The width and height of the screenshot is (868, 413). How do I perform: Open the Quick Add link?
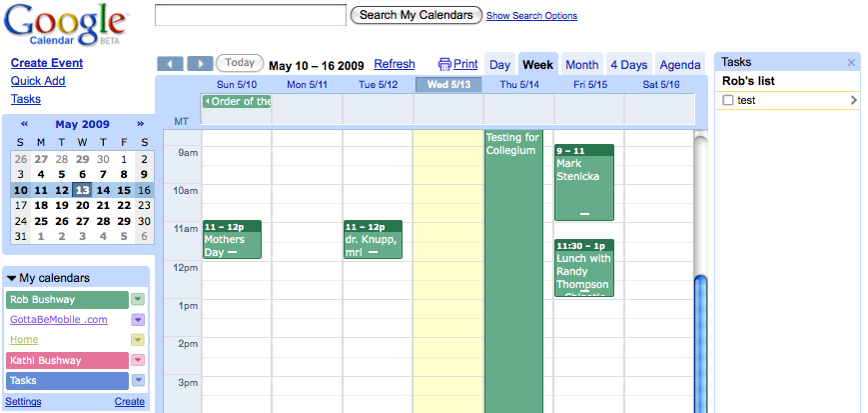(38, 81)
